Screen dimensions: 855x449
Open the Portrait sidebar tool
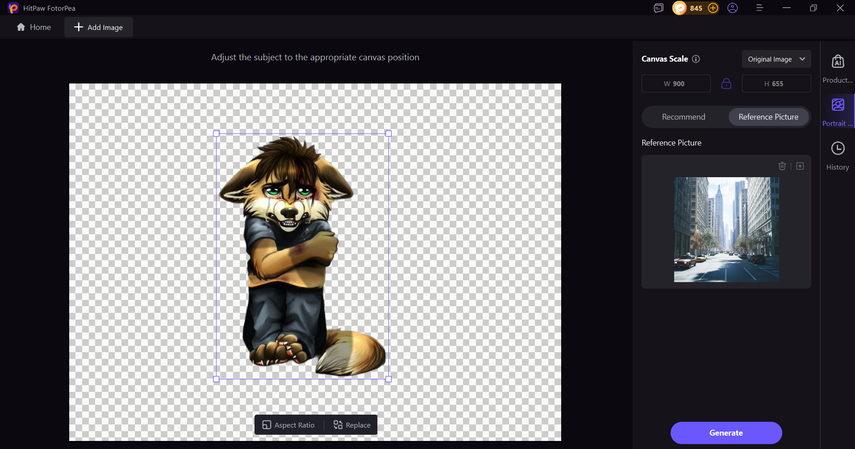click(838, 112)
